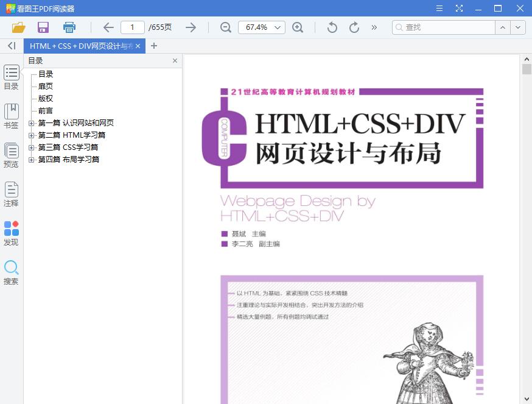Save the current document
532x404 pixels.
[x=43, y=27]
